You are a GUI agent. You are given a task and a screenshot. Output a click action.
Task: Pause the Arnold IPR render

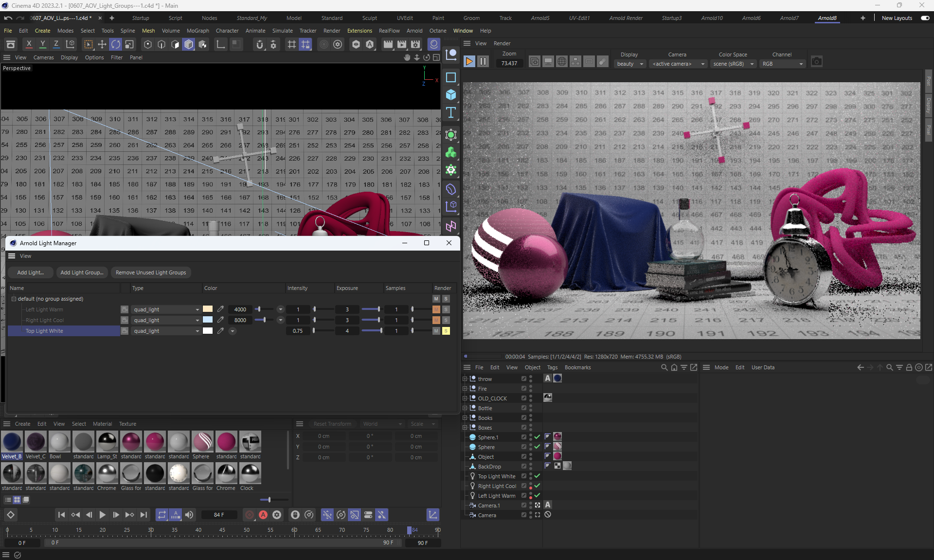(x=483, y=62)
